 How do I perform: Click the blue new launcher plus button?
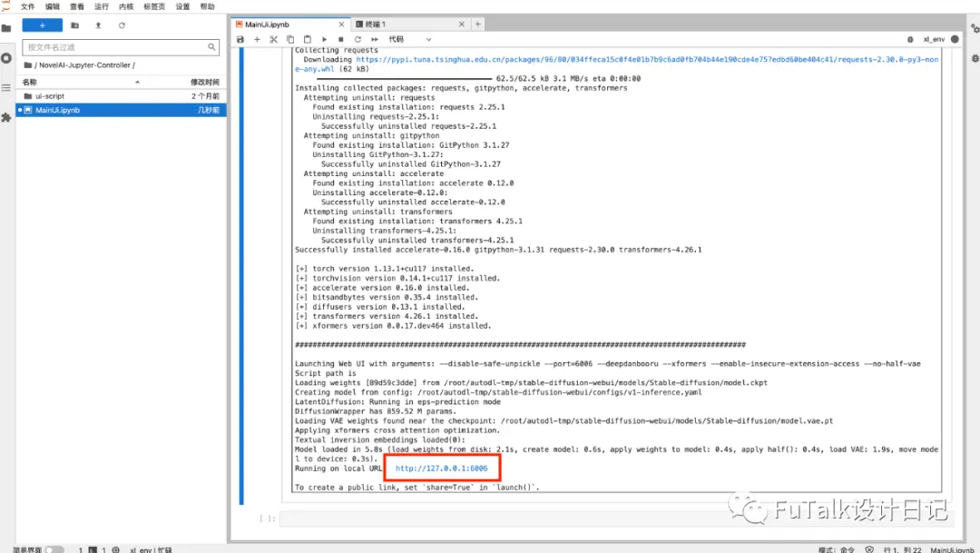pyautogui.click(x=42, y=25)
